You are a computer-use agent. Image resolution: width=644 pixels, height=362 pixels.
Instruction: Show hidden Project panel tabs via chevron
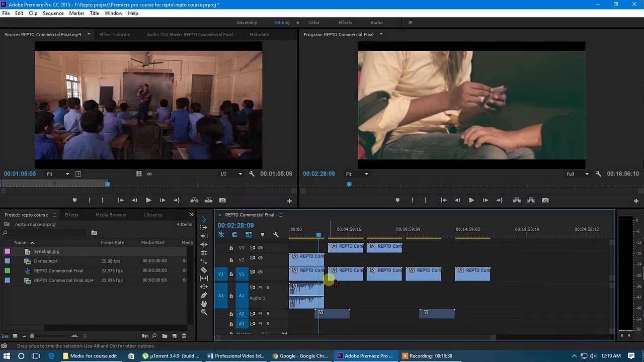tap(192, 215)
